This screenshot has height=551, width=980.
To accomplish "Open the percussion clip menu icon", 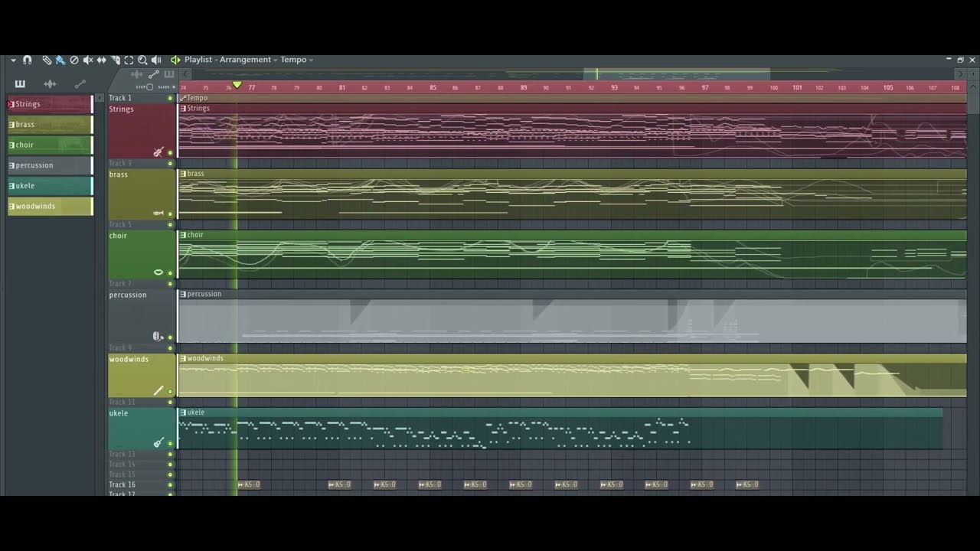I will coord(183,294).
